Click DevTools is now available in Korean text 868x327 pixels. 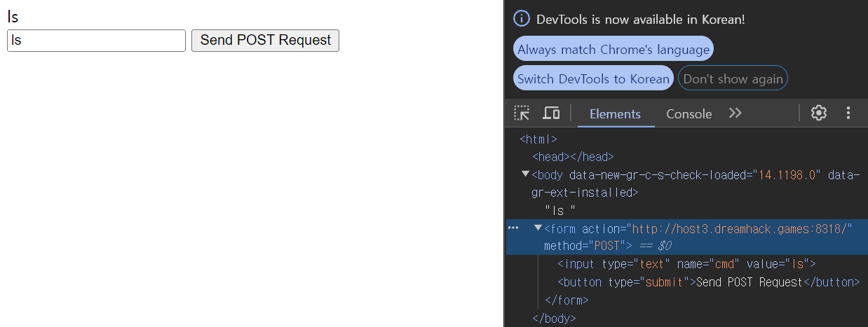pos(641,19)
